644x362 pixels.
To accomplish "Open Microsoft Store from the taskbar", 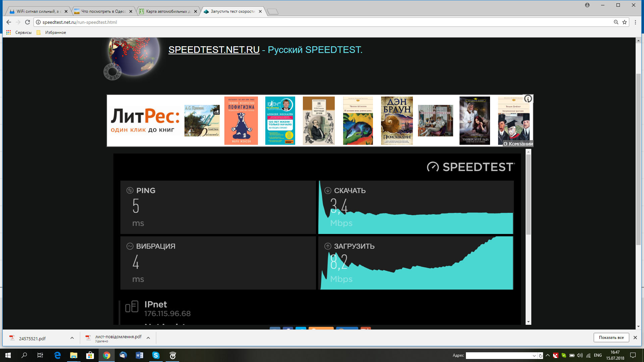I will tap(90, 355).
